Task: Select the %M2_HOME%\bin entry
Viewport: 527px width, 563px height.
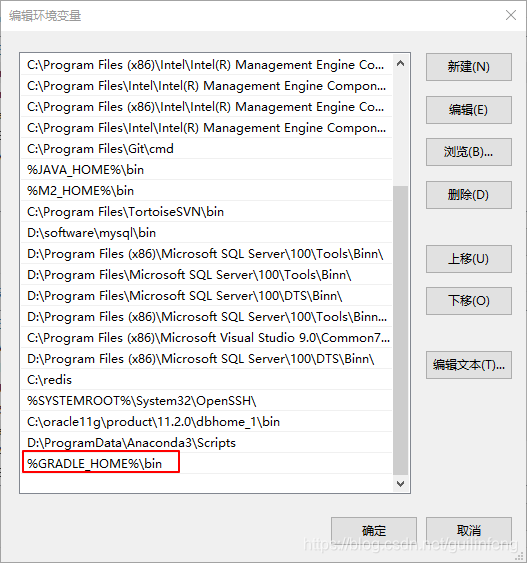Action: (206, 191)
